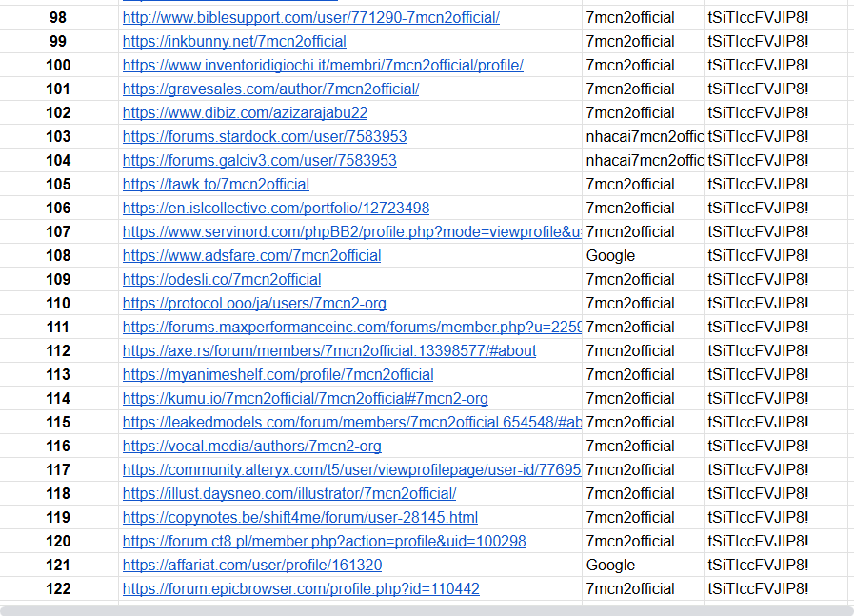The height and width of the screenshot is (616, 854).
Task: Visit the vocal.media authors link
Action: tap(251, 446)
